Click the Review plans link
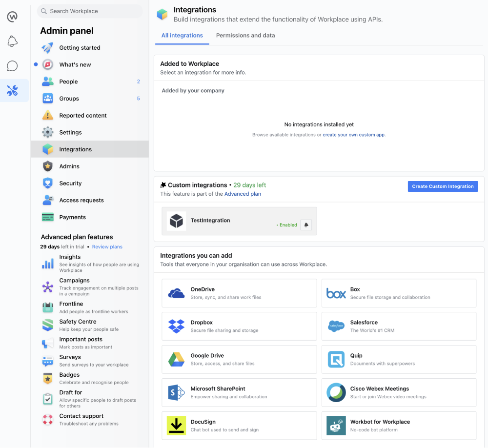This screenshot has width=488, height=448. [107, 247]
